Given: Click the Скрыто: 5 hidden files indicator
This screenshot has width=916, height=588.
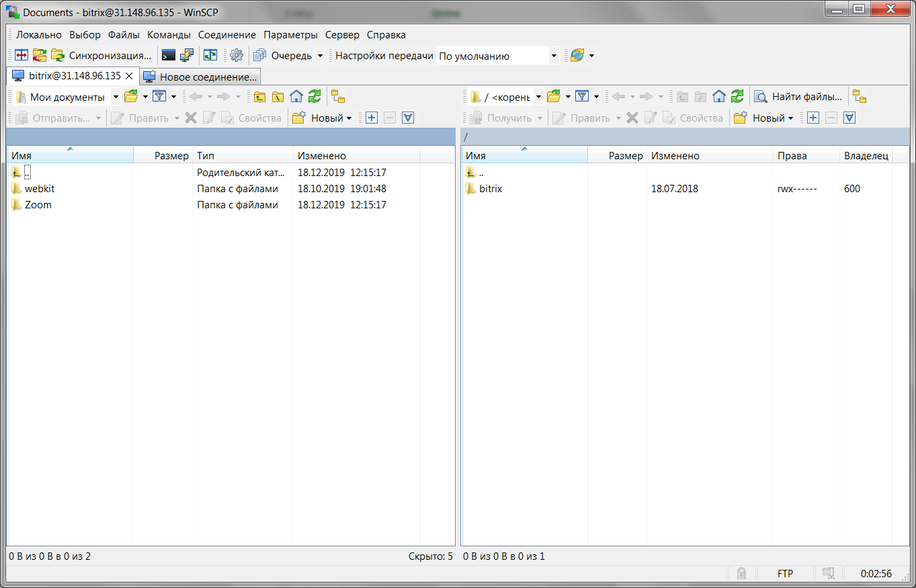Looking at the screenshot, I should coord(430,556).
